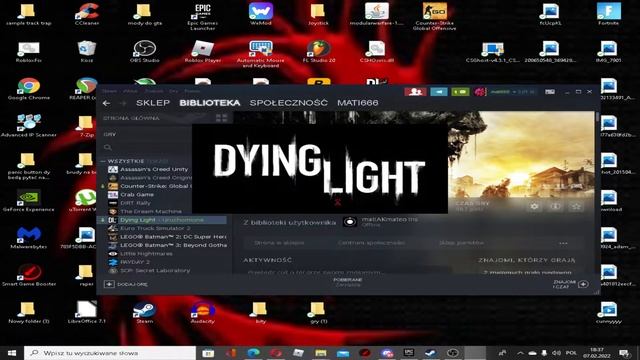This screenshot has height=360, width=640.
Task: Open the library owner's profile avatar
Action: coord(349,222)
